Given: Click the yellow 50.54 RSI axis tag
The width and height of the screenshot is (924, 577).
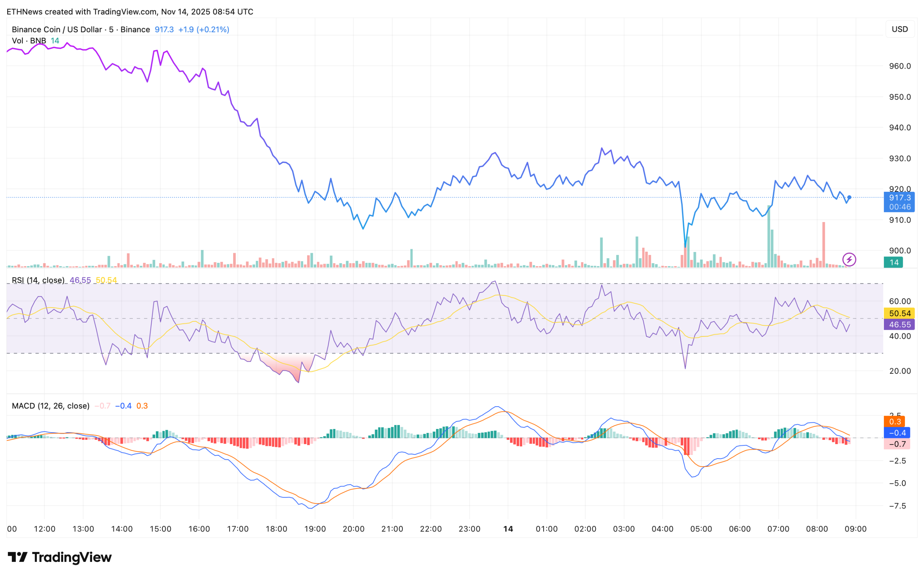Looking at the screenshot, I should click(899, 314).
